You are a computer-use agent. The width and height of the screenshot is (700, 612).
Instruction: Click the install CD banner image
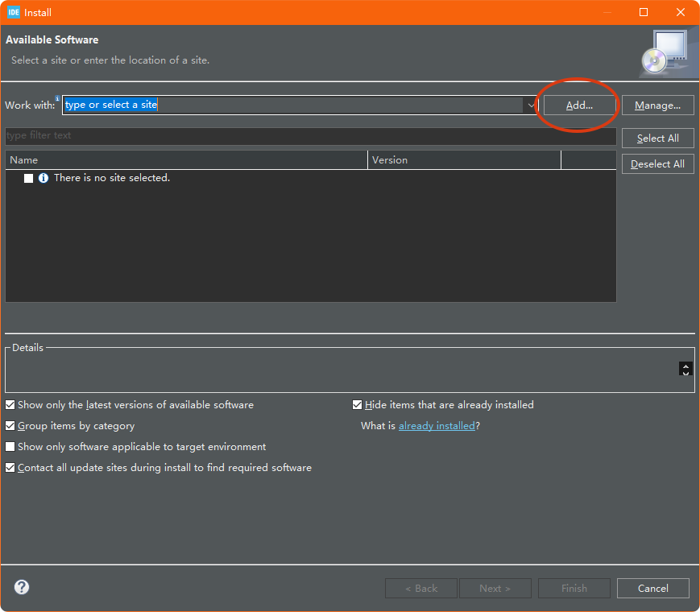click(665, 52)
